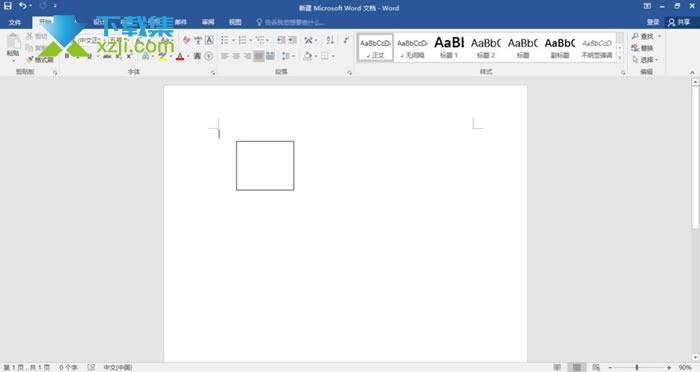Decrease the paragraph indent
The width and height of the screenshot is (700, 372).
[x=281, y=40]
